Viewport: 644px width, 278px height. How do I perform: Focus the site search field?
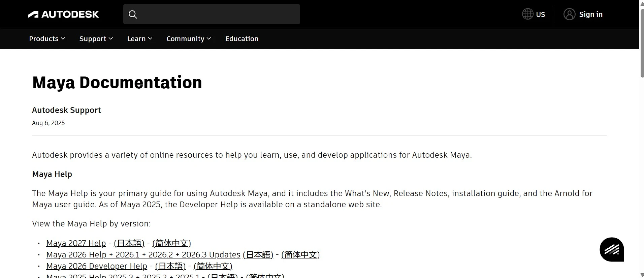click(212, 14)
